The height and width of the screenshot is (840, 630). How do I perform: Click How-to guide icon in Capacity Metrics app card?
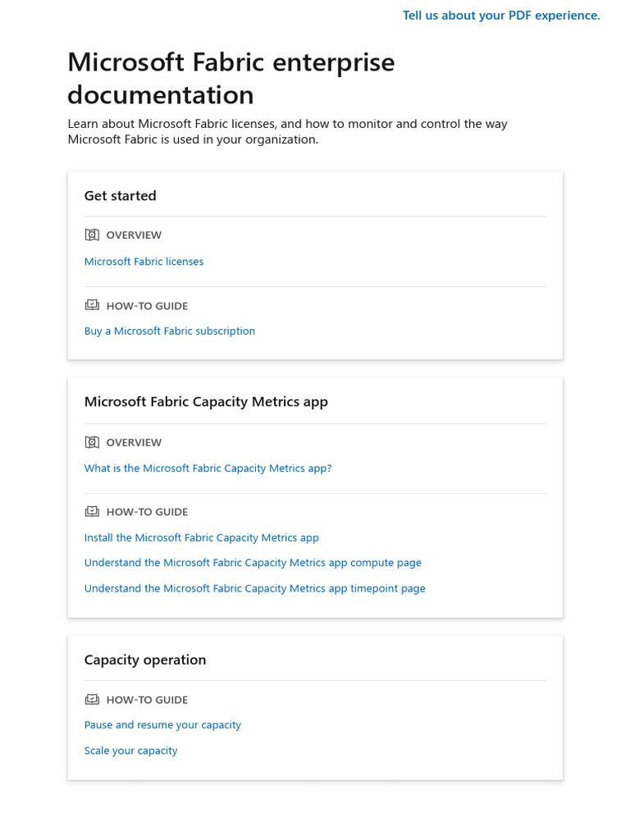coord(92,512)
